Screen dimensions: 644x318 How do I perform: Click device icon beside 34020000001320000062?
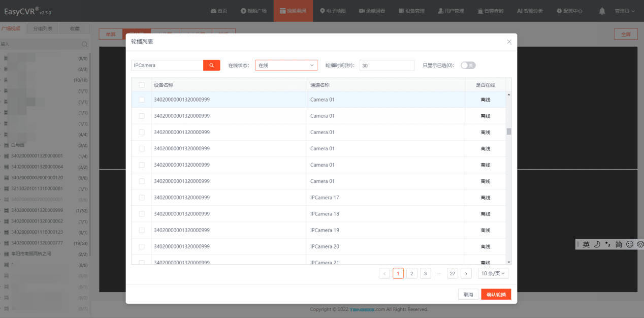coord(6,221)
